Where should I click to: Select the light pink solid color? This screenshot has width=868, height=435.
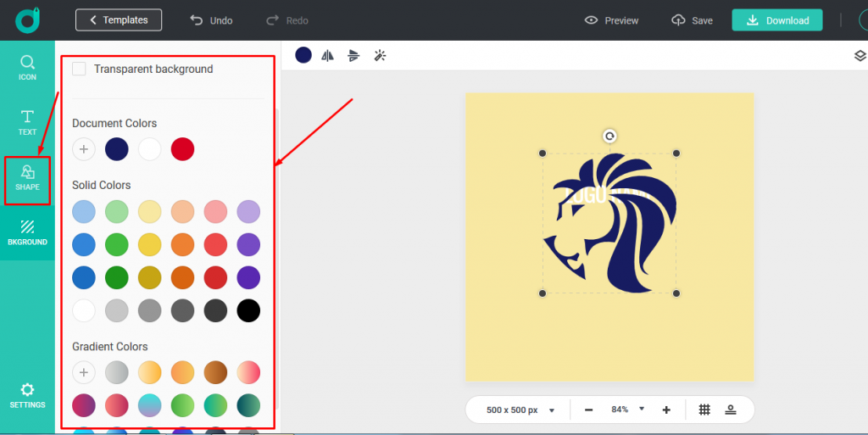[215, 212]
